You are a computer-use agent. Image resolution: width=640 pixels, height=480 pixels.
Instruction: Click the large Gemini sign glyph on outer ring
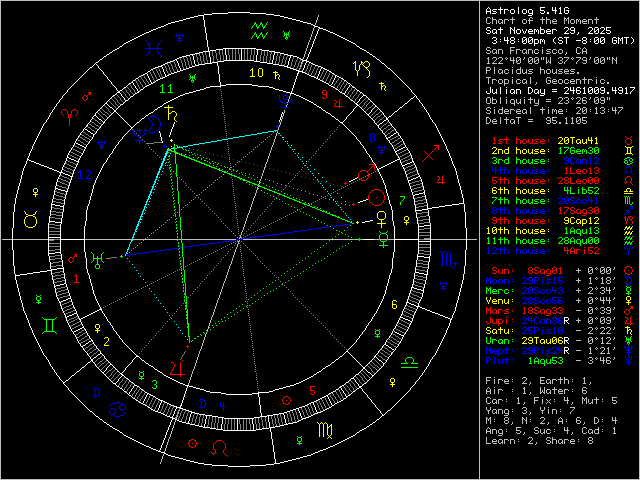pyautogui.click(x=49, y=326)
